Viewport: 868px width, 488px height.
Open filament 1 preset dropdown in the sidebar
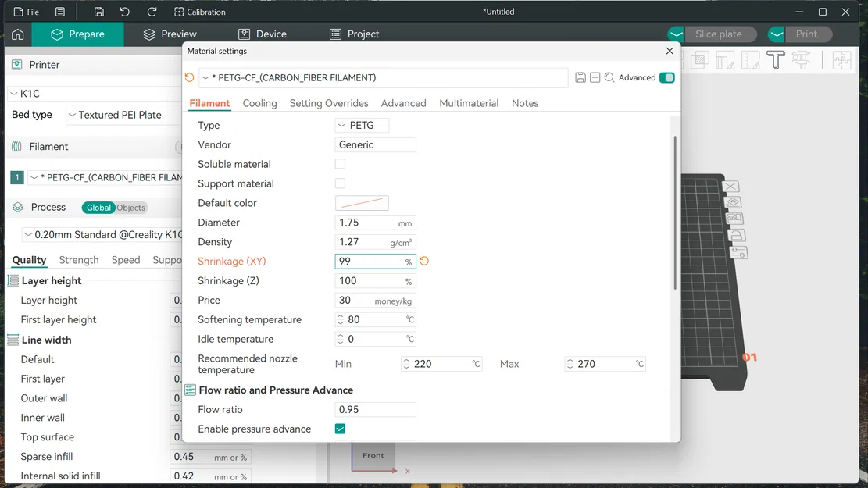tap(105, 177)
